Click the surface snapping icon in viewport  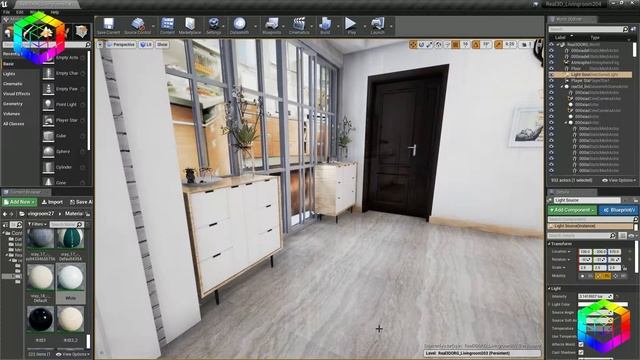point(447,44)
